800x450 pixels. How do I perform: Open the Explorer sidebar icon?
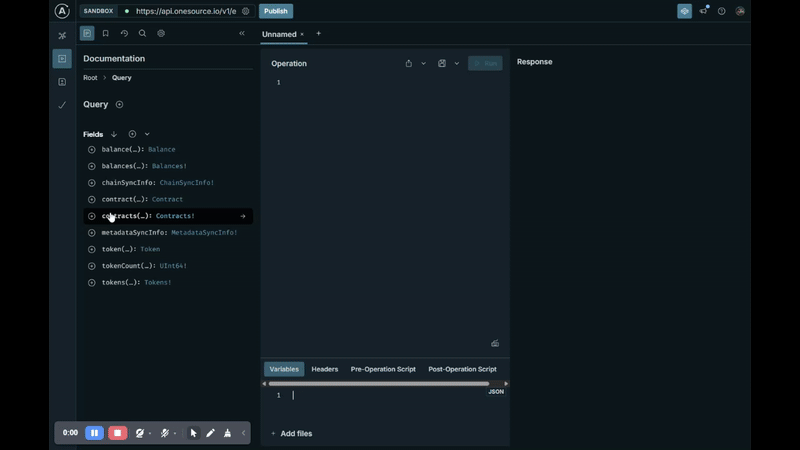click(62, 59)
